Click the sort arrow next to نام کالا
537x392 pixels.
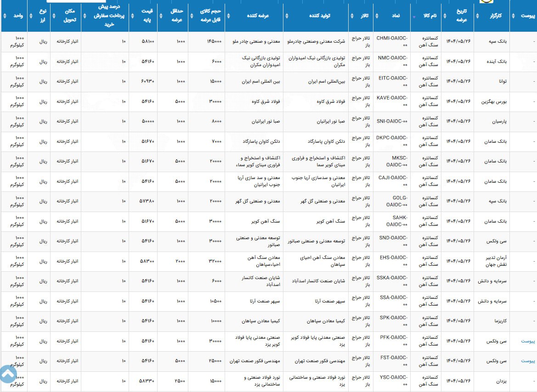[414, 17]
